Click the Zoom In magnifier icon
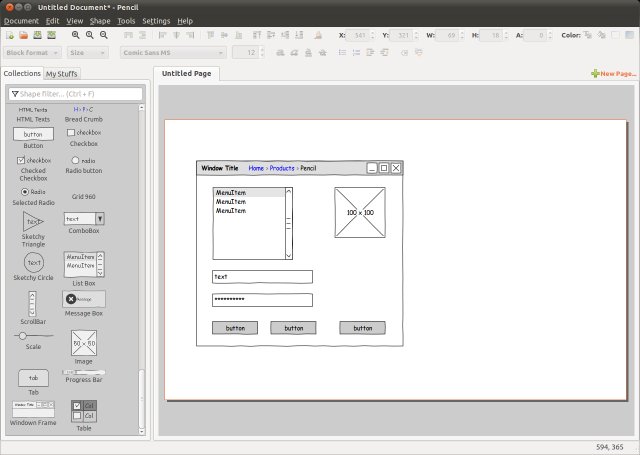 tap(75, 35)
